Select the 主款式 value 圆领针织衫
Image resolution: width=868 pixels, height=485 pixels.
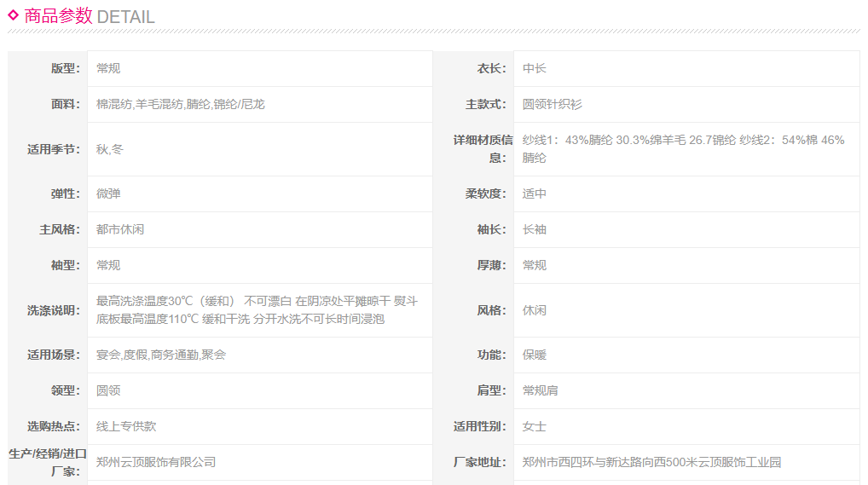coord(552,104)
